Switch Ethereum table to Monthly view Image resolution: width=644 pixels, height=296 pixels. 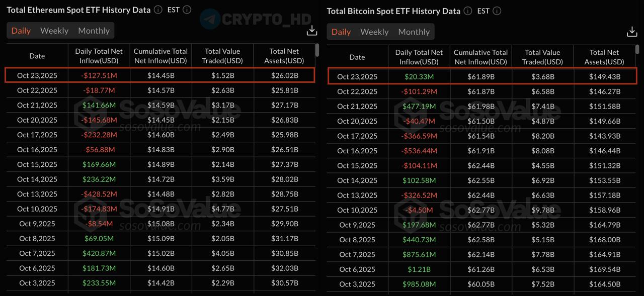[94, 31]
